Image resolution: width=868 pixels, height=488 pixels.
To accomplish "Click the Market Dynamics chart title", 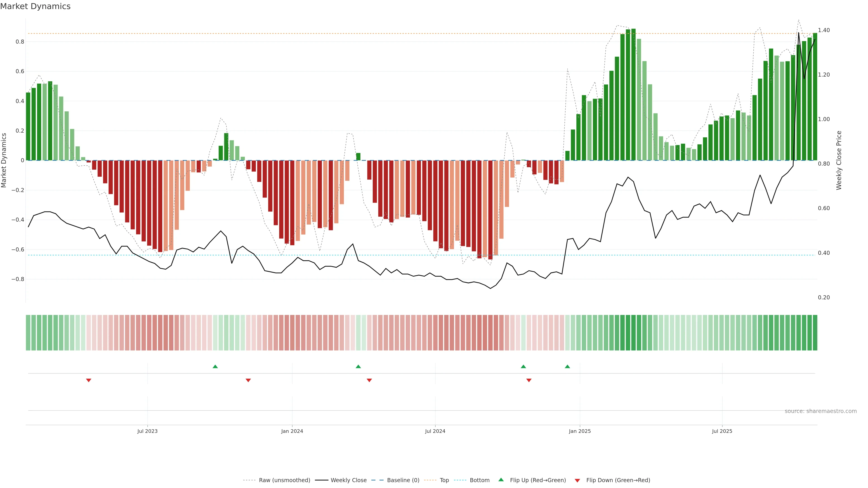I will point(35,6).
